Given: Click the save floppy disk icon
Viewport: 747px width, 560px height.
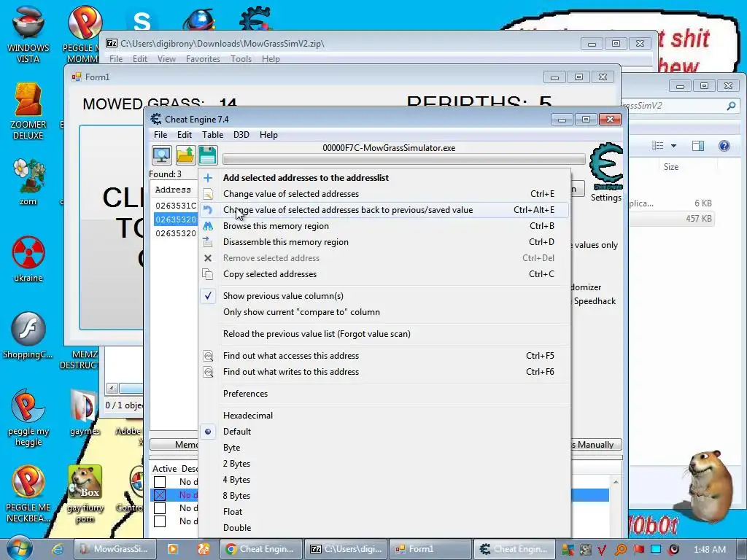Looking at the screenshot, I should coord(208,155).
